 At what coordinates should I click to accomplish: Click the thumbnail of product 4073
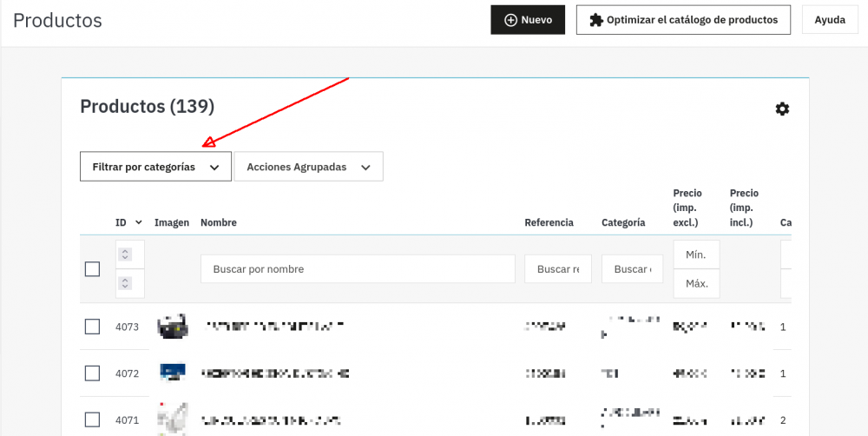(173, 327)
